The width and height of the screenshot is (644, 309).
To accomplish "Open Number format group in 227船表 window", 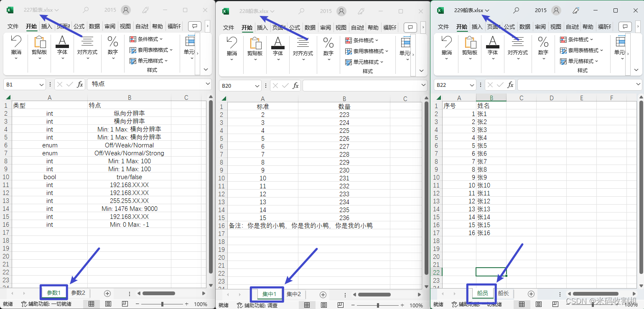I will coord(113,47).
